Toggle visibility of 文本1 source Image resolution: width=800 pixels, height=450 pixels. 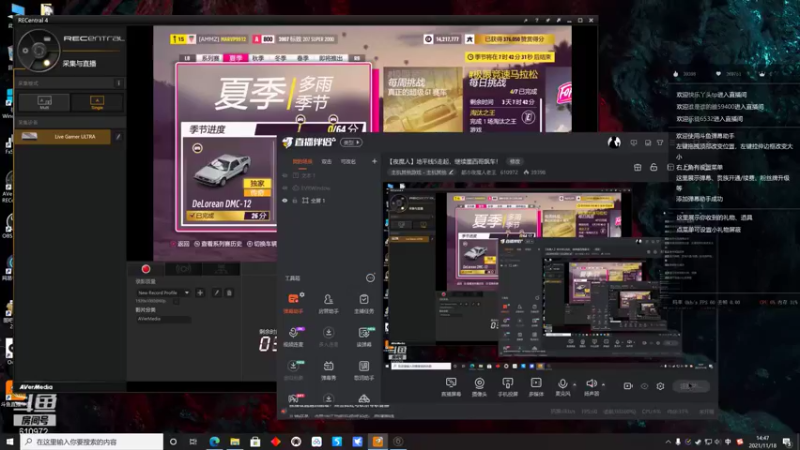[x=285, y=176]
